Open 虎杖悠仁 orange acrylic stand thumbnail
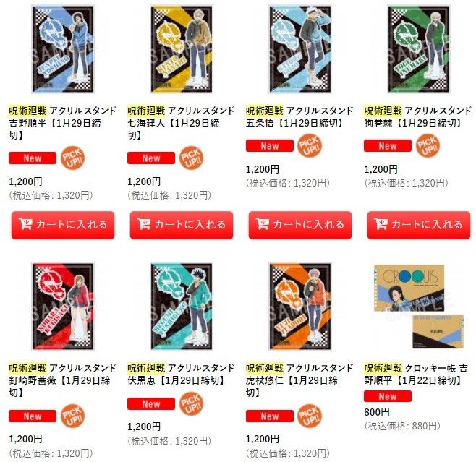The height and width of the screenshot is (462, 476). click(300, 307)
